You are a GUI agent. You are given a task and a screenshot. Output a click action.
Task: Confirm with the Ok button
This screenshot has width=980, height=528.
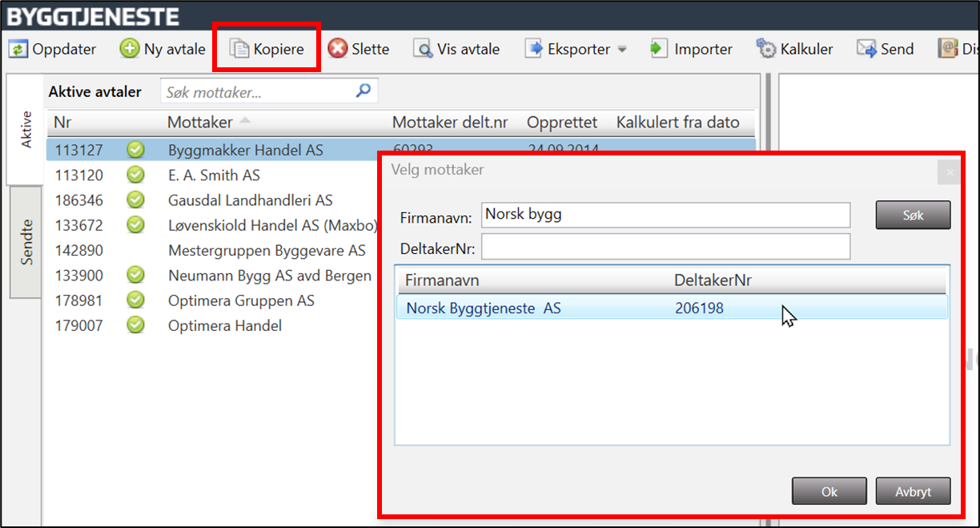click(x=829, y=491)
